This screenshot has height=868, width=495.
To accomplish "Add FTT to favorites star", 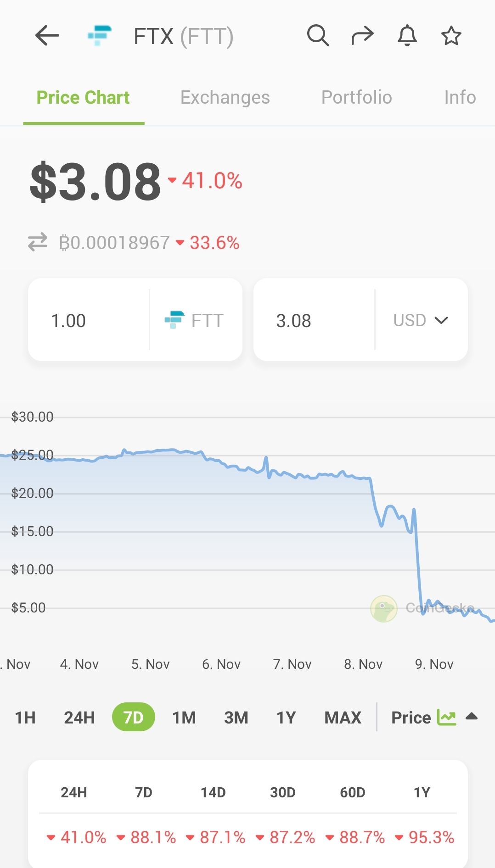I will tap(451, 36).
